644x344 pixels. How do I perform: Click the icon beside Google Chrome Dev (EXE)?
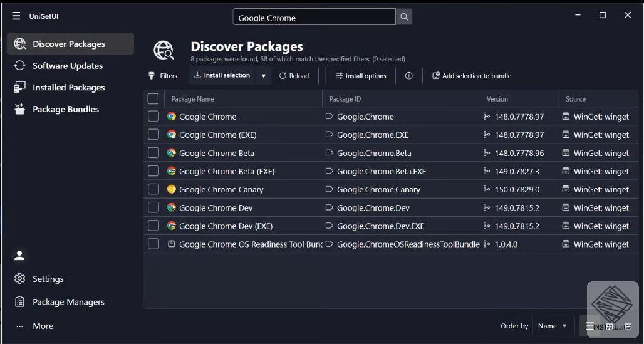[x=172, y=226]
